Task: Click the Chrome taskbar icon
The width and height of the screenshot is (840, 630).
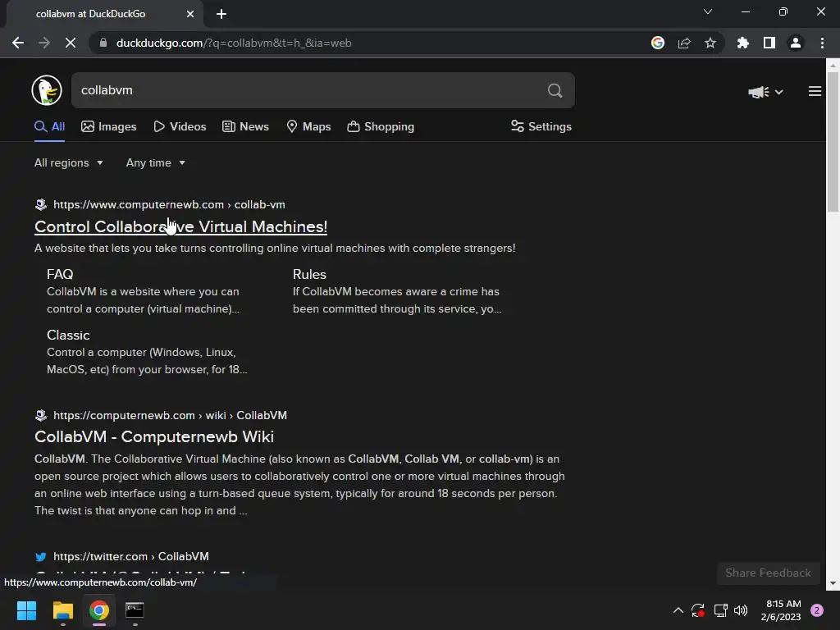Action: (99, 610)
